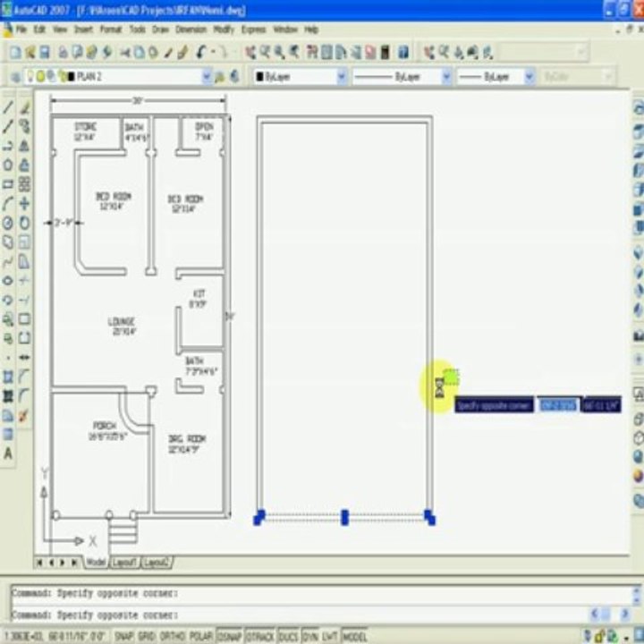The image size is (644, 644).
Task: Select the Copy Object modify tool
Action: (x=24, y=126)
